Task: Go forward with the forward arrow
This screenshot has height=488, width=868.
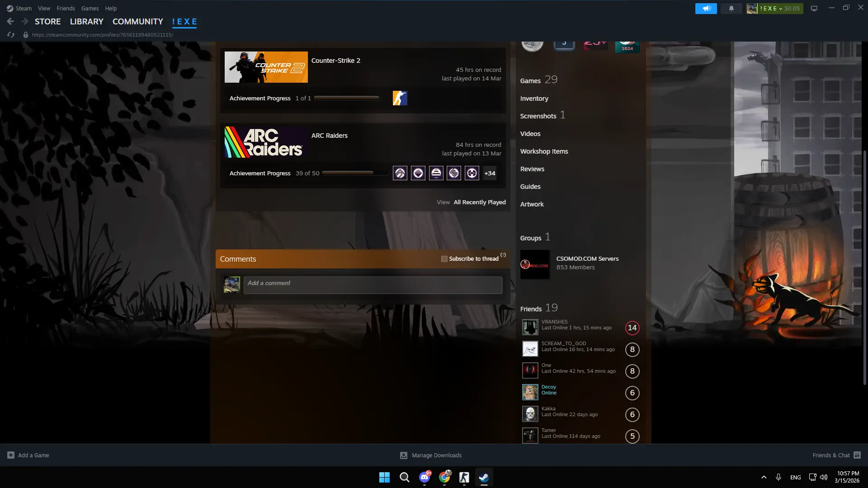Action: (25, 21)
